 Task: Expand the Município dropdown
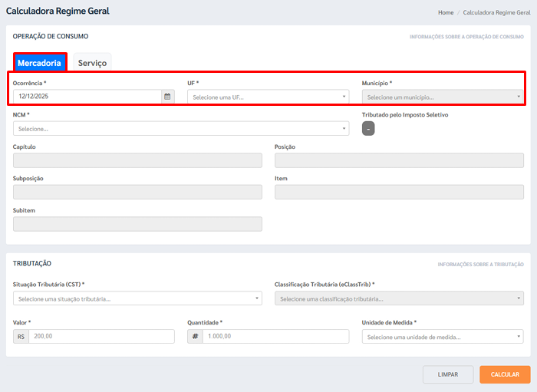tap(443, 97)
